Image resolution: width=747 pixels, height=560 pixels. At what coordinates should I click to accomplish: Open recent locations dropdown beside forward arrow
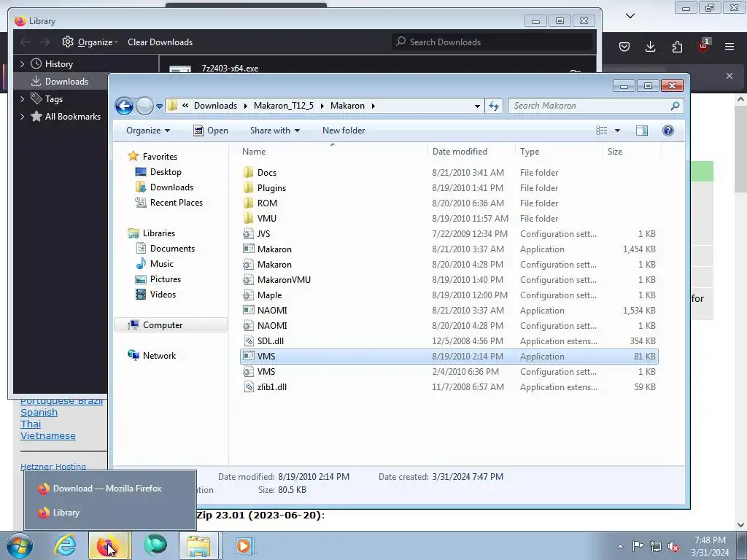159,106
